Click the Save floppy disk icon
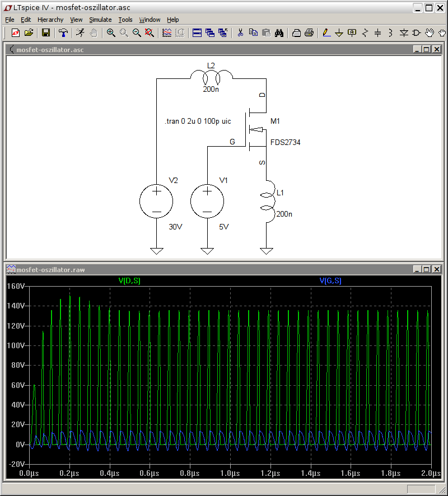 pyautogui.click(x=46, y=32)
